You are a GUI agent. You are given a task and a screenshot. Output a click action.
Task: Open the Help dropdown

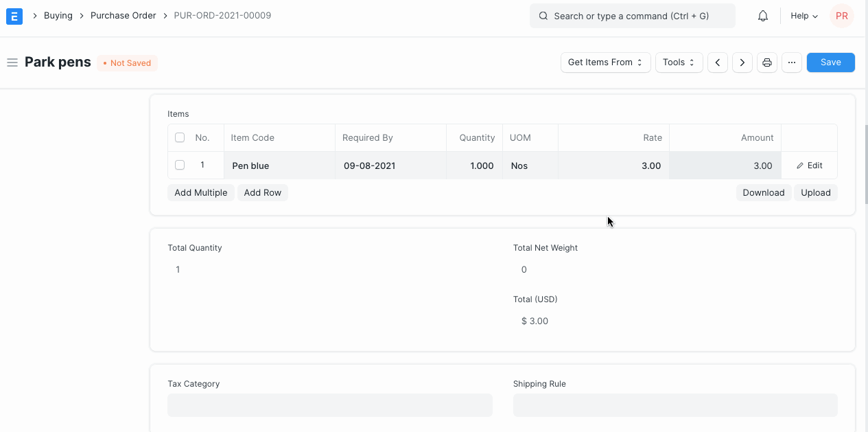[803, 16]
